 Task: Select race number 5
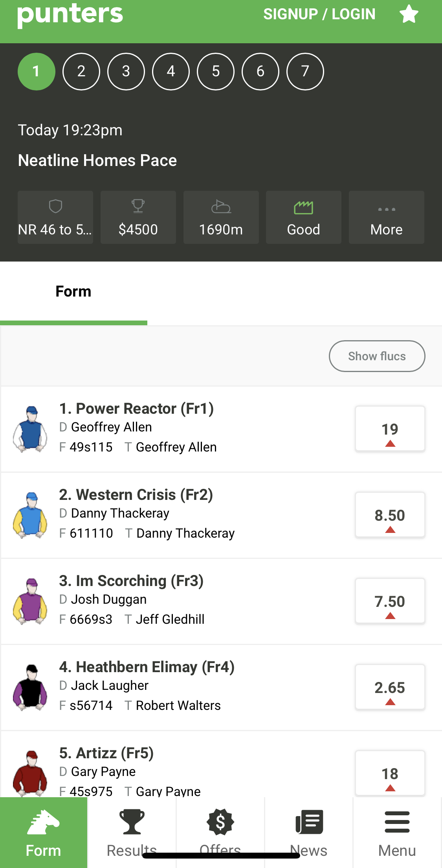pos(216,72)
